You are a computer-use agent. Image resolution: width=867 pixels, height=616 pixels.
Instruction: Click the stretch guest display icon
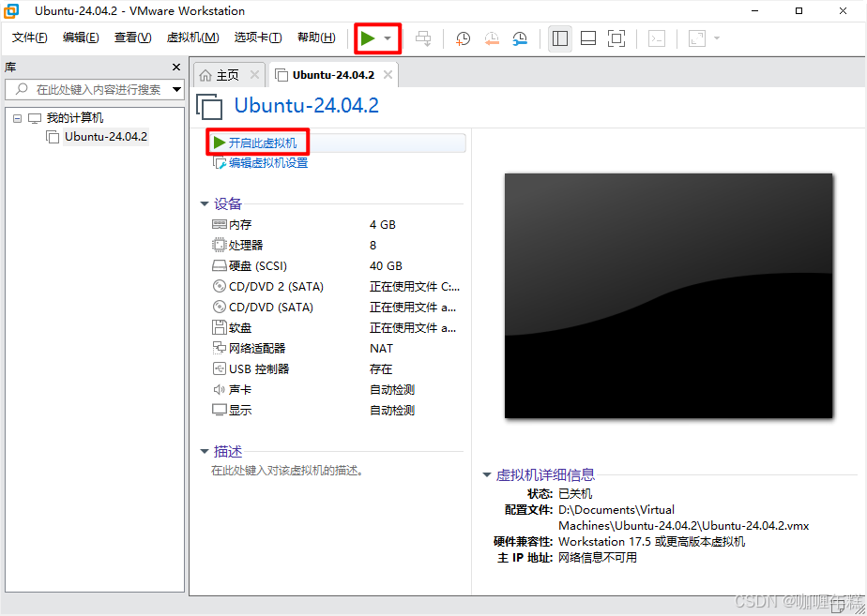coord(696,38)
